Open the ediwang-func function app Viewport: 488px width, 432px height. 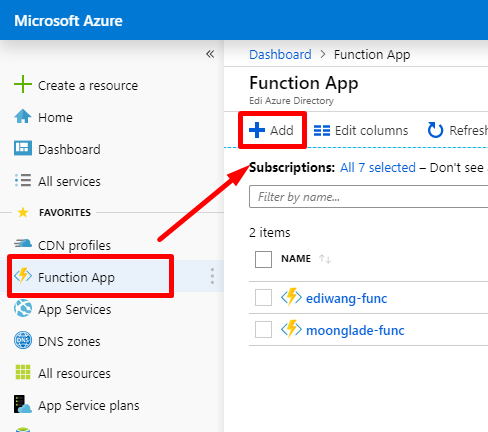[347, 298]
